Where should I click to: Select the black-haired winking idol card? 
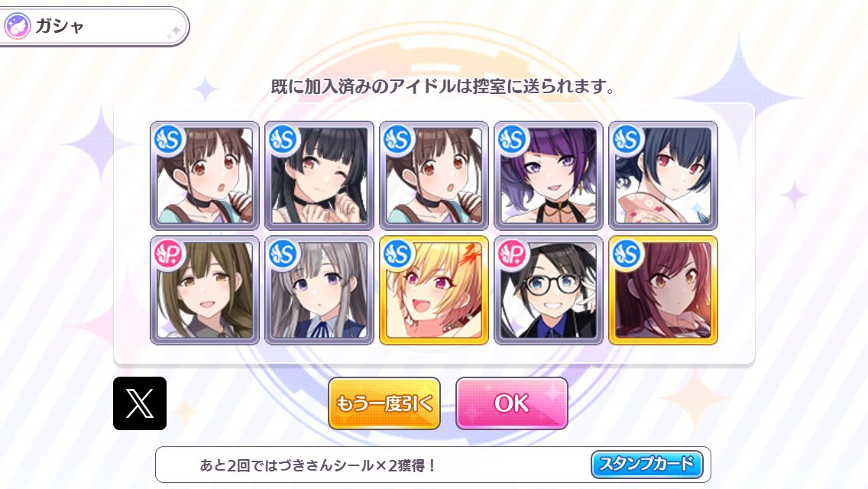(x=319, y=176)
